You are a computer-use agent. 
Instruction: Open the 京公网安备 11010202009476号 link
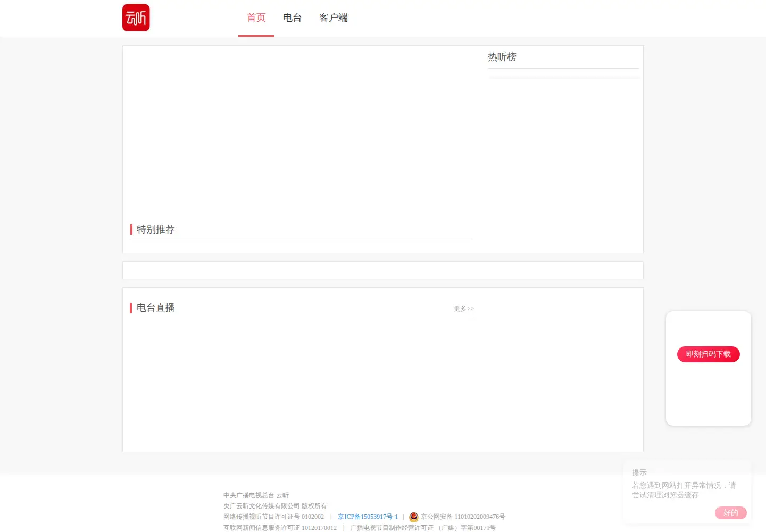pos(463,517)
